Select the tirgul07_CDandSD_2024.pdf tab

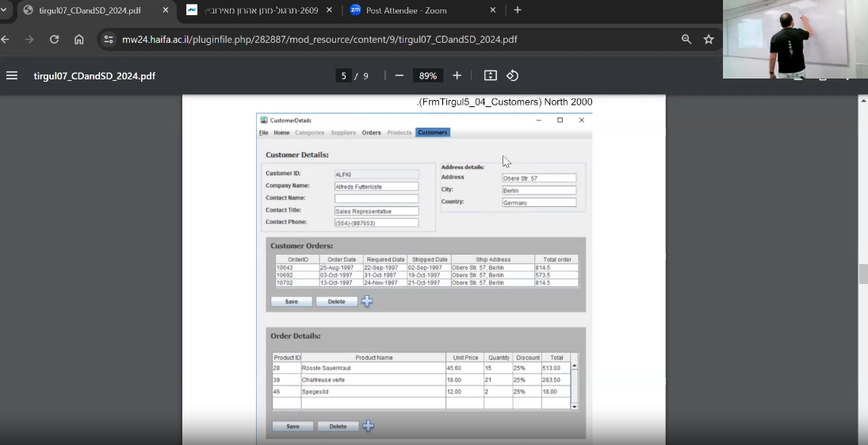[90, 10]
